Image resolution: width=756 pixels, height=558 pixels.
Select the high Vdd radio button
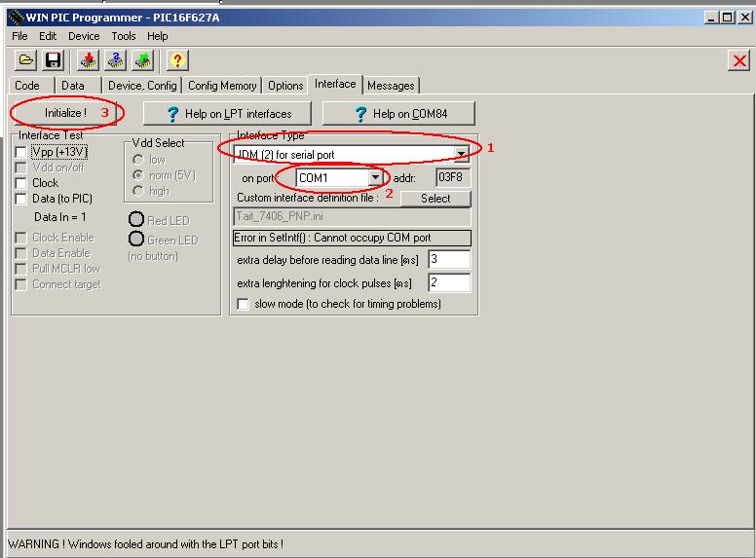138,191
